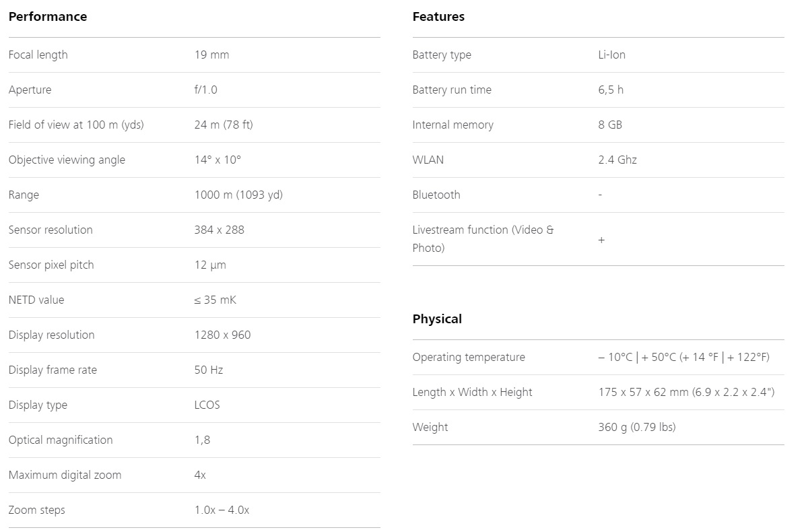Click the Display resolution 1280 x 960 value

[x=222, y=335]
